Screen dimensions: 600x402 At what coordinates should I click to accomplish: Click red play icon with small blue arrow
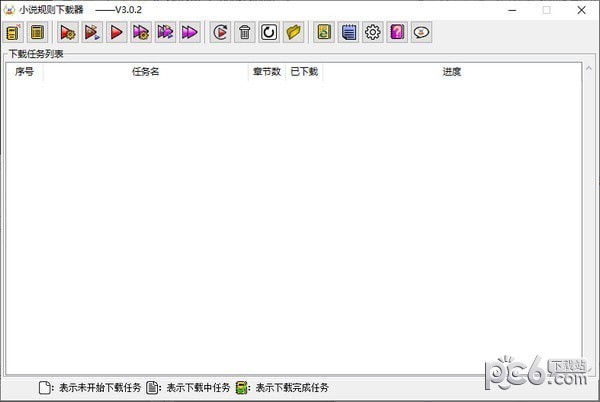pyautogui.click(x=92, y=32)
